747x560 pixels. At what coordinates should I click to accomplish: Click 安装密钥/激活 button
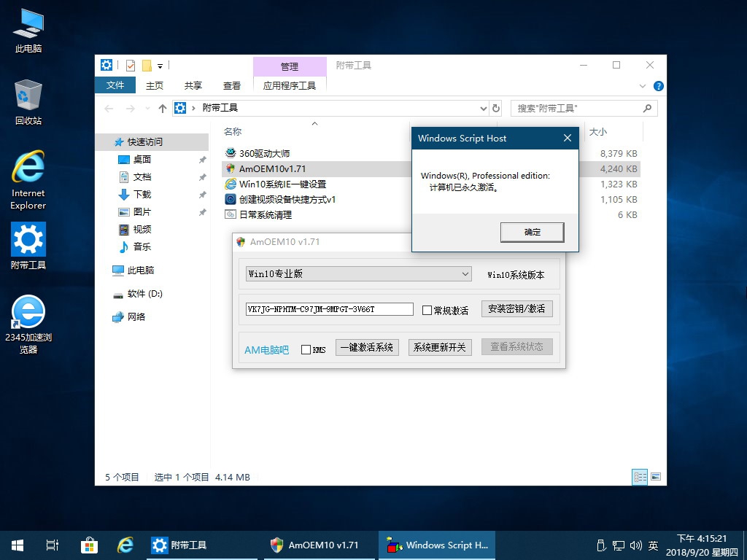[517, 308]
